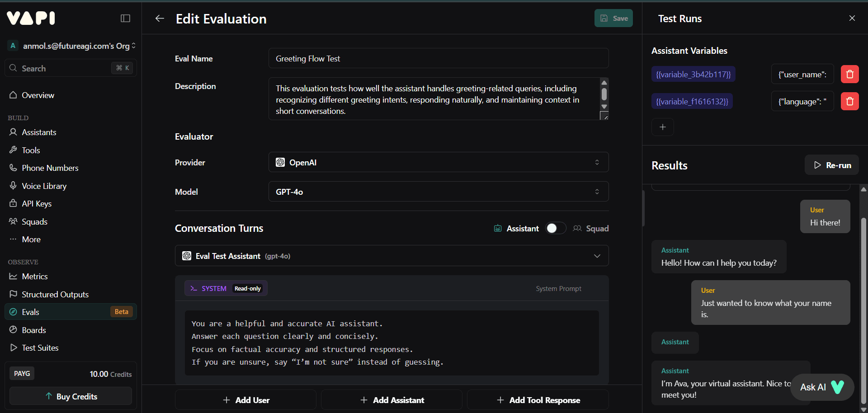This screenshot has width=868, height=413.
Task: Re-run the test
Action: click(x=831, y=165)
